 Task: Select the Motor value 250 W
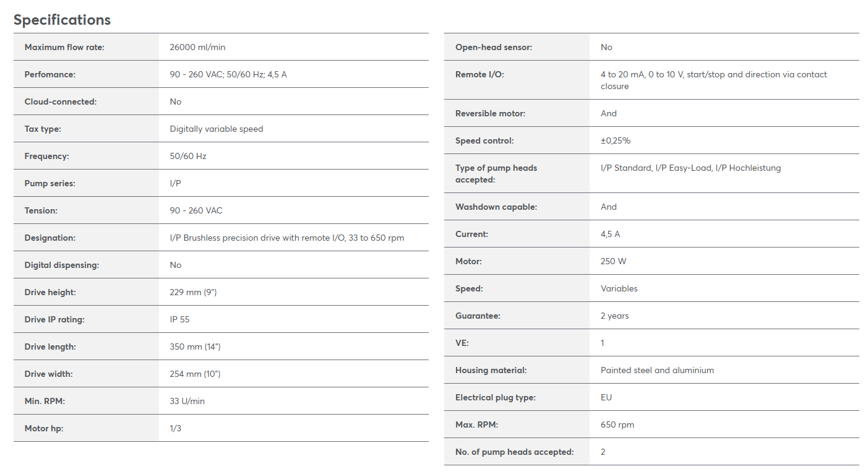click(x=613, y=261)
